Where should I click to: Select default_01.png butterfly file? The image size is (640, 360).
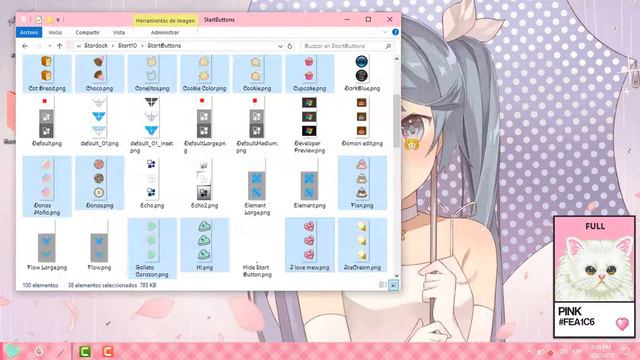coord(100,122)
